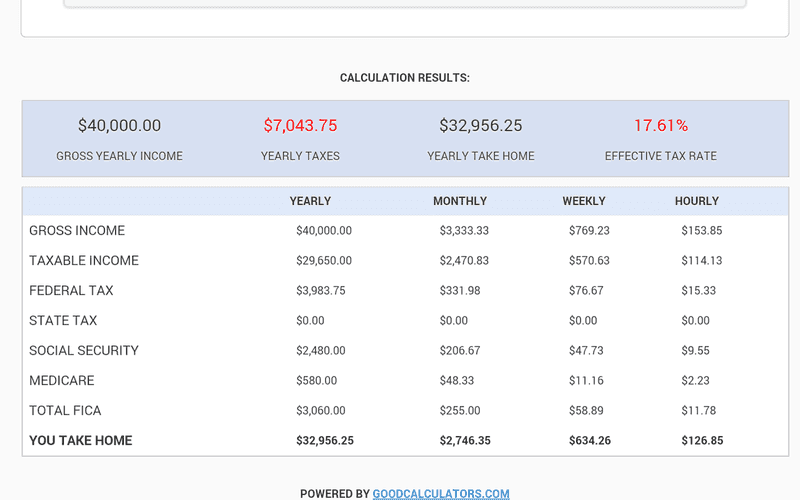The width and height of the screenshot is (800, 500).
Task: Select the YOU TAKE HOME row label
Action: click(81, 441)
